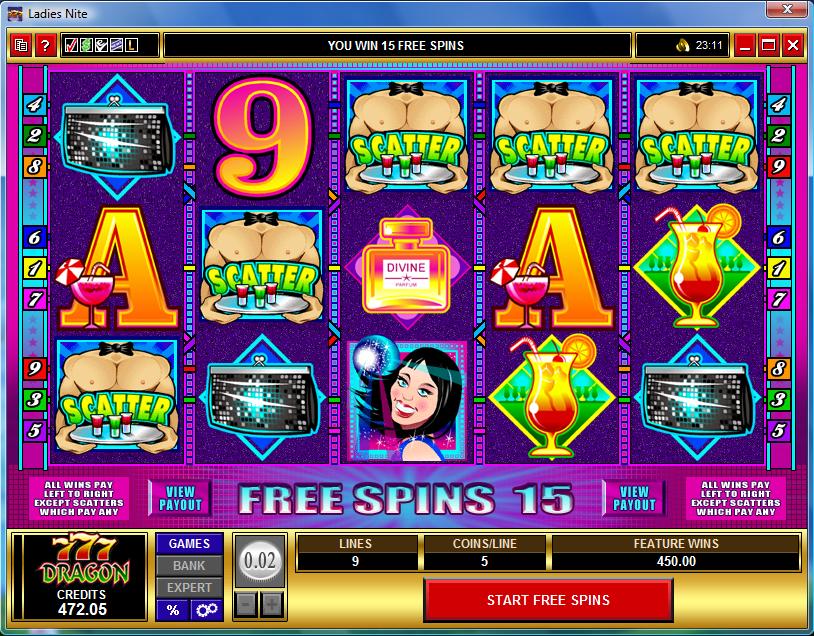Click Start Free Spins button
The image size is (814, 636).
pyautogui.click(x=548, y=600)
